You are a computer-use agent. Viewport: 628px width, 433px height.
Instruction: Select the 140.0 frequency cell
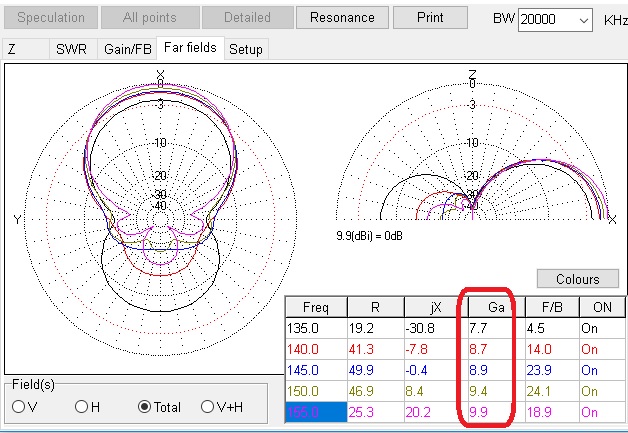pyautogui.click(x=316, y=349)
